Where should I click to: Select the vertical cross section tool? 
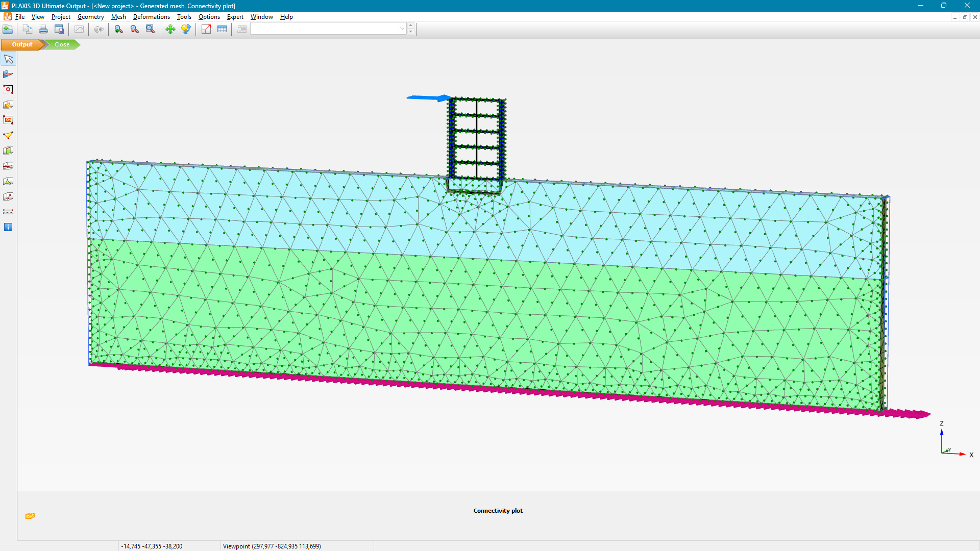pos(8,151)
